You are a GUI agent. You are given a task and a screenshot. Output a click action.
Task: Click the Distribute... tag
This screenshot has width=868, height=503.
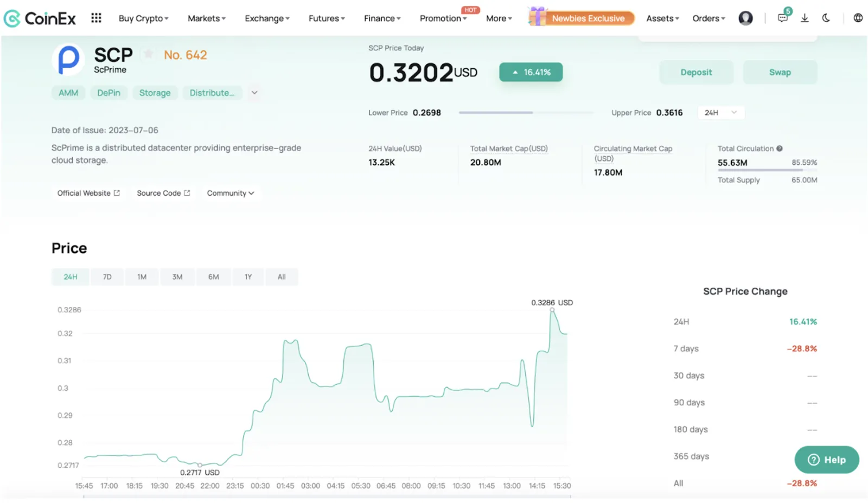pos(212,93)
